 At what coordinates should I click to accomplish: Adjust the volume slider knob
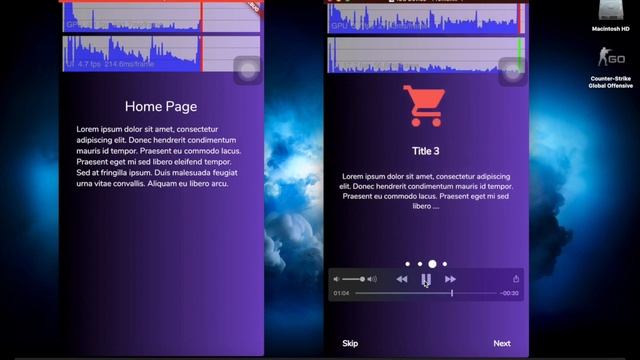coord(362,279)
